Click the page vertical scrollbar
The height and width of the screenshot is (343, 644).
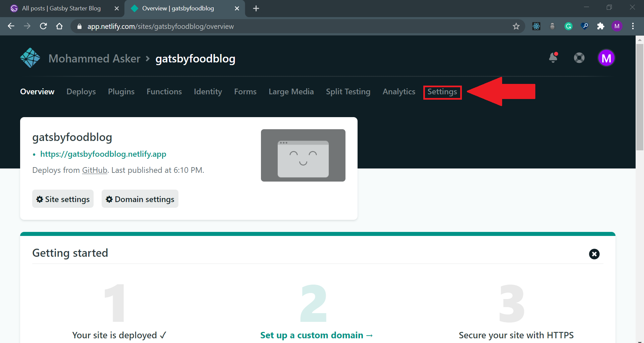click(640, 97)
